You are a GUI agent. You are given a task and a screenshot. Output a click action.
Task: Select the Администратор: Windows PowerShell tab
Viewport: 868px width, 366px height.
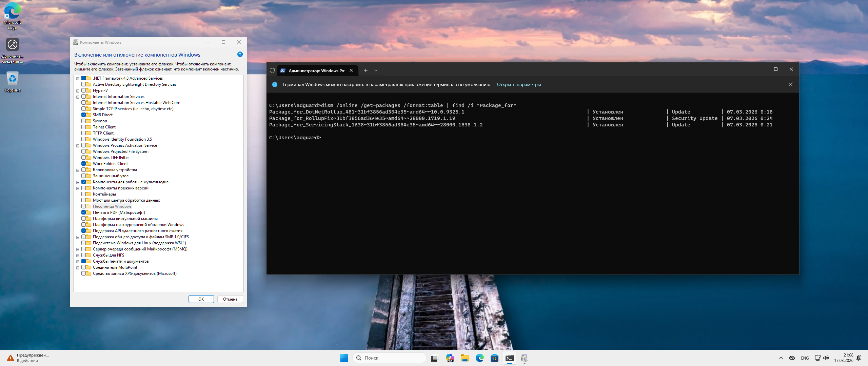click(x=315, y=70)
